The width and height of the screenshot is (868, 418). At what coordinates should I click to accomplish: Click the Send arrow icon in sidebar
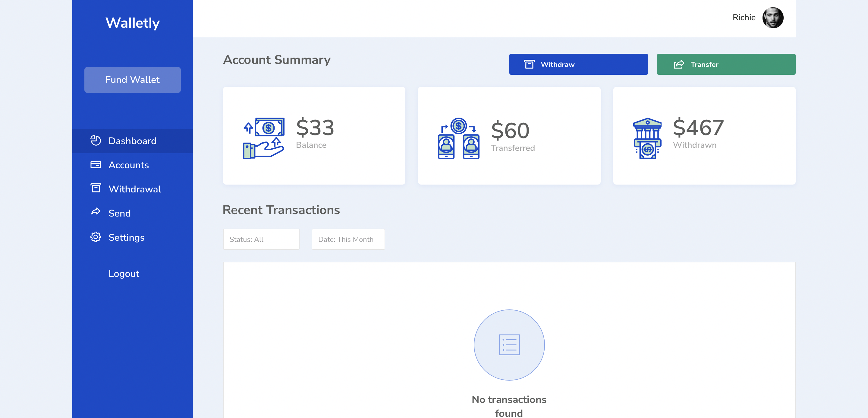coord(95,212)
